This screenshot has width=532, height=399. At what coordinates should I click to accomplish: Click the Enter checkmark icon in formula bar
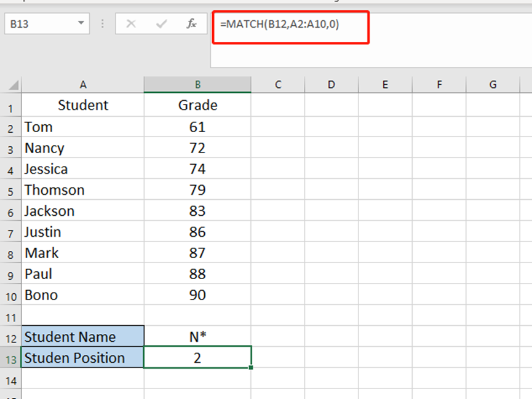pyautogui.click(x=162, y=24)
